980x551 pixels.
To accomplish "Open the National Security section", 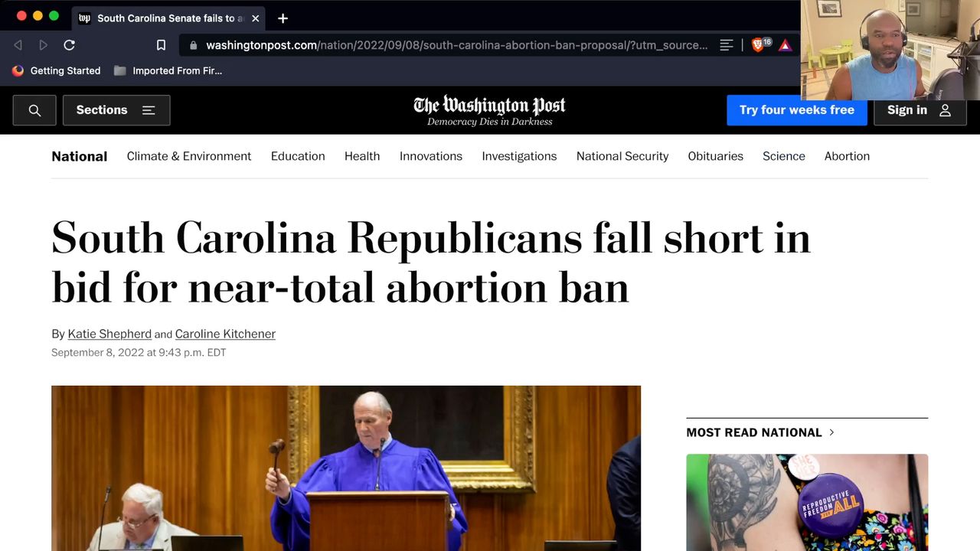I will click(622, 156).
